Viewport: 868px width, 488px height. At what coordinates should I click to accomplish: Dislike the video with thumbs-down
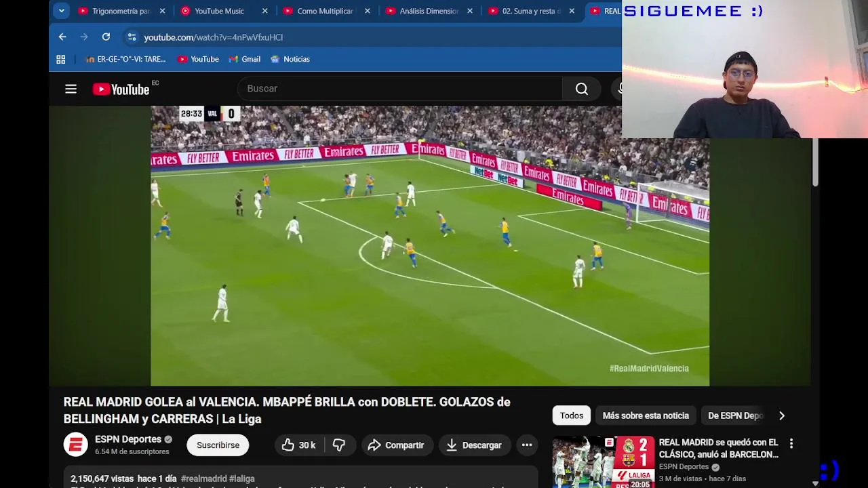point(340,445)
